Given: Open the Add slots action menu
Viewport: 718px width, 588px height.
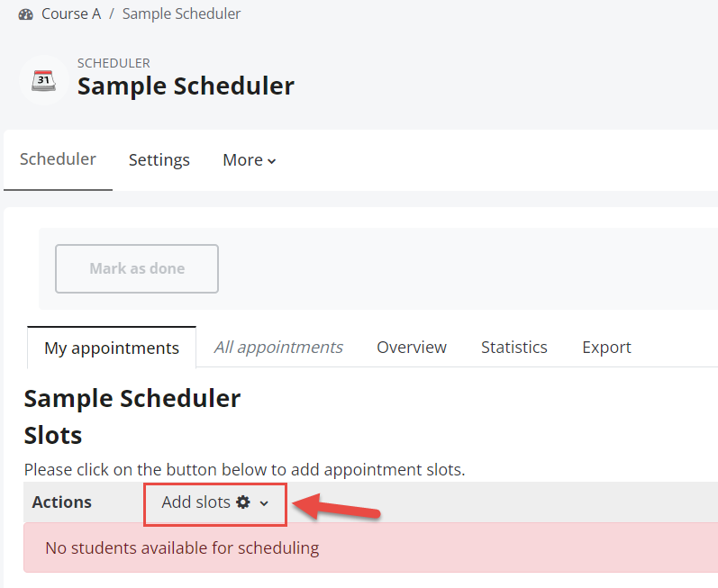Looking at the screenshot, I should (x=215, y=502).
